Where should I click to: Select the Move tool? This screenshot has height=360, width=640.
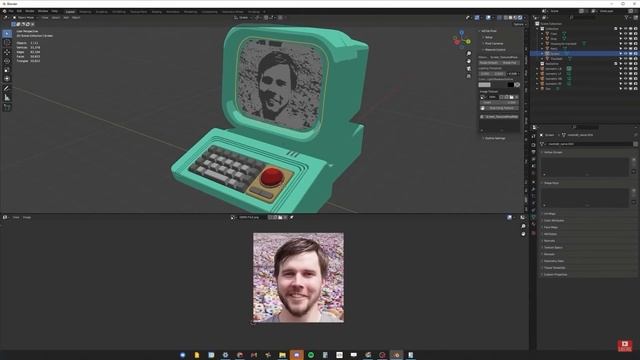pyautogui.click(x=7, y=52)
